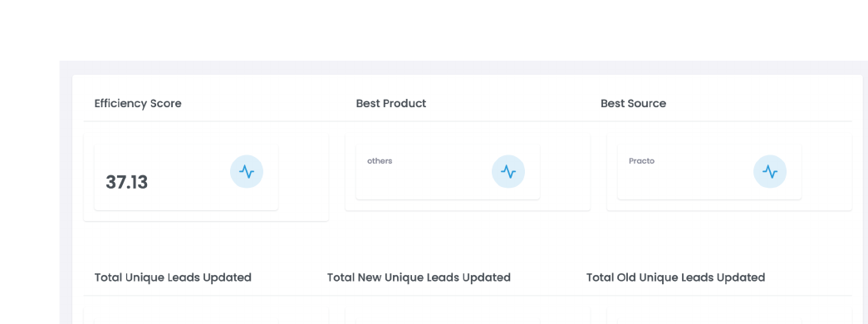
Task: Click the Total New Unique Leads Updated heading
Action: coord(419,277)
